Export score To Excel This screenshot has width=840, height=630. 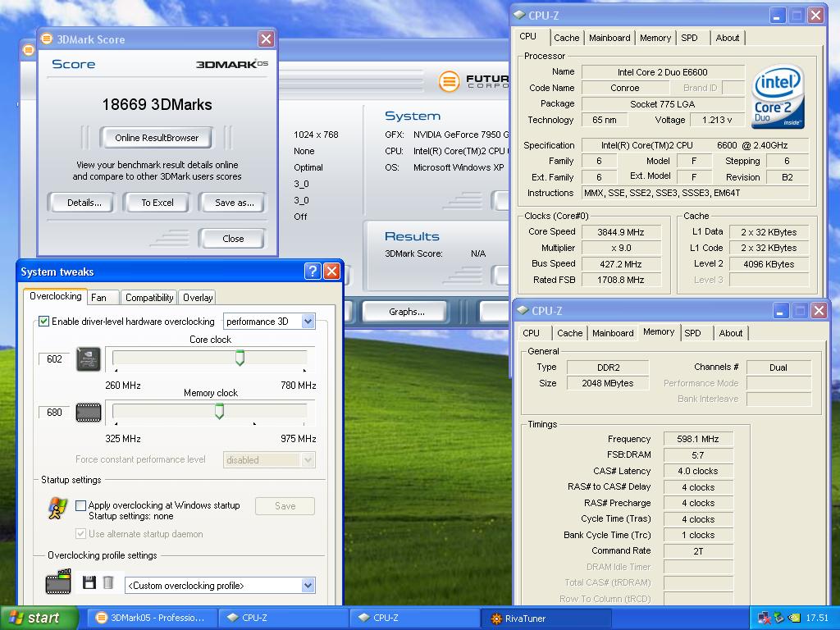click(x=157, y=203)
